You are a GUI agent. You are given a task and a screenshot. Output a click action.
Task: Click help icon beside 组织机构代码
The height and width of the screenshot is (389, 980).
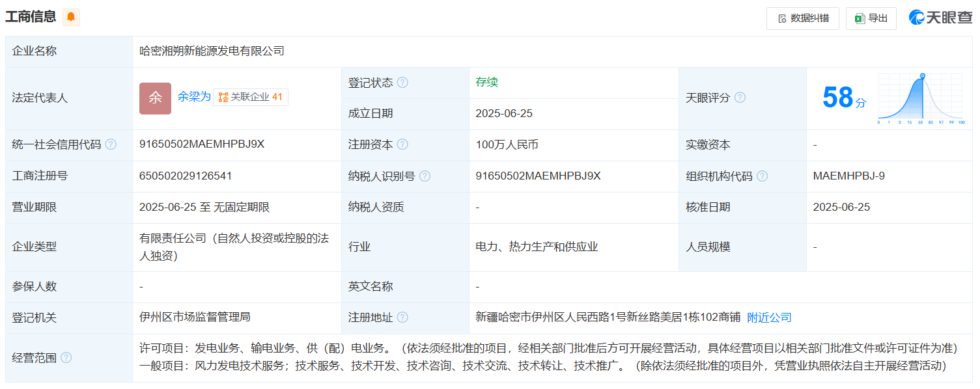[763, 176]
